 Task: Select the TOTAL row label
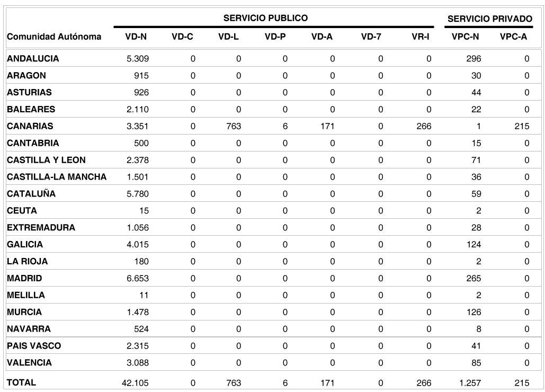click(20, 382)
